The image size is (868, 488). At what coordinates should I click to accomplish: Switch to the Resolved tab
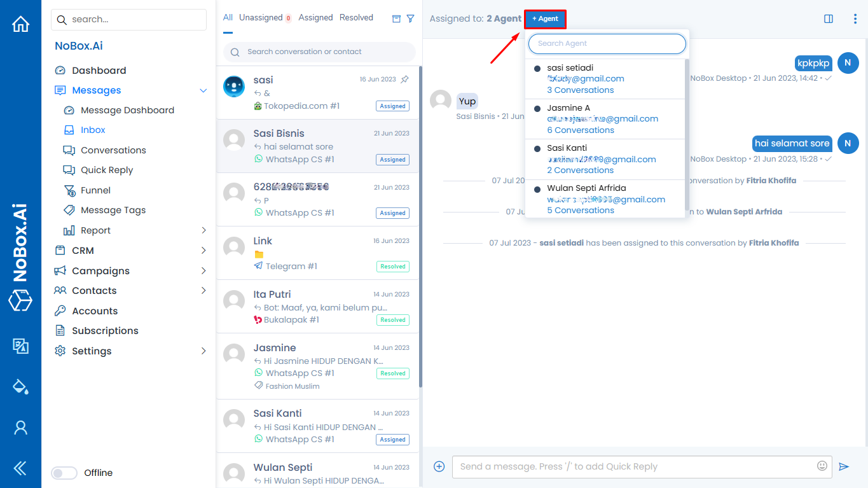356,18
